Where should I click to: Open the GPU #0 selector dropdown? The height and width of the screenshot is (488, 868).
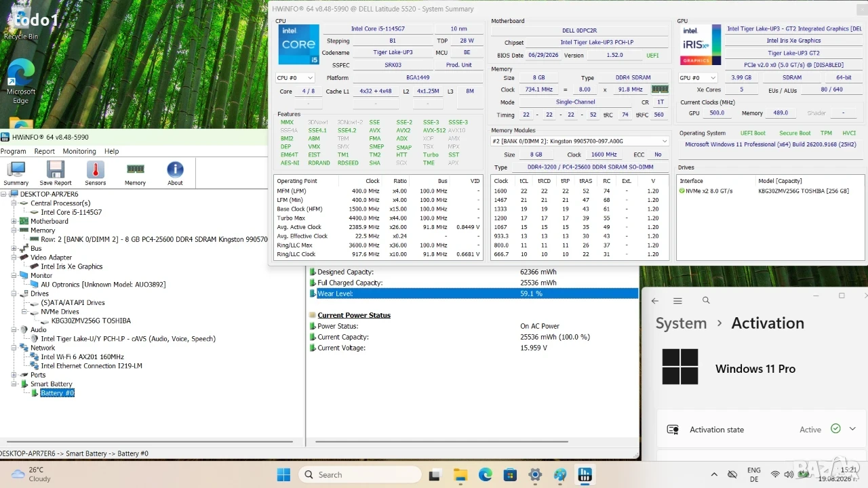point(698,78)
